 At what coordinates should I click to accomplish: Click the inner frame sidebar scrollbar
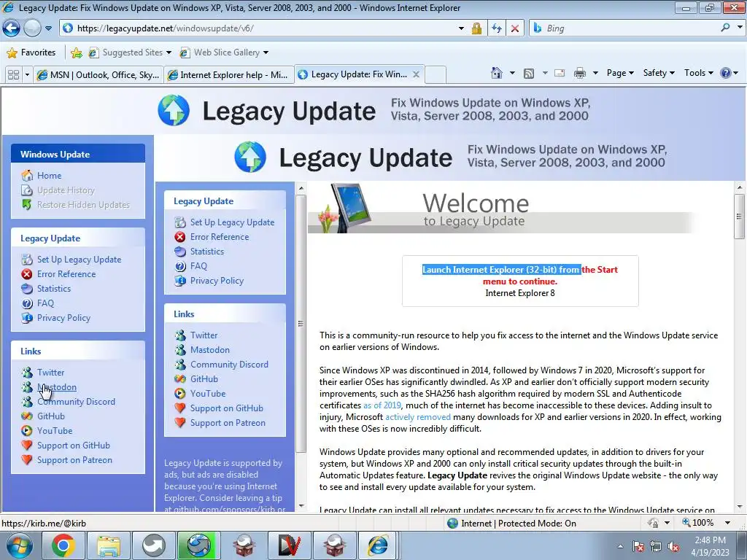point(301,324)
